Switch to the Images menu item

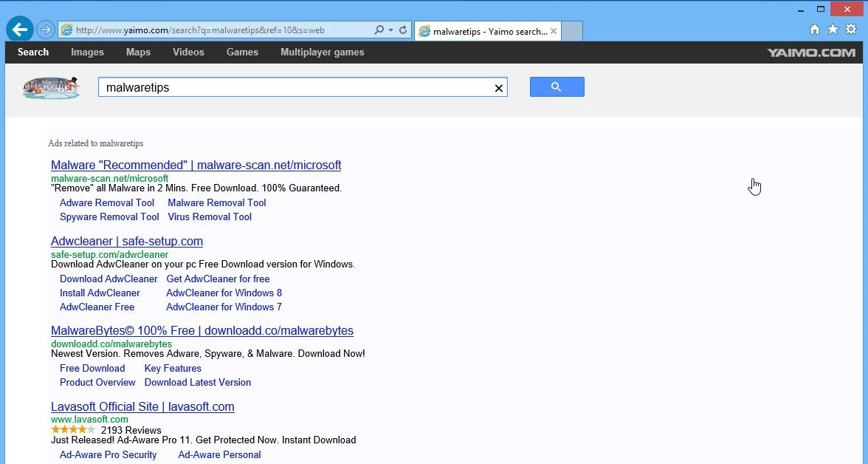[x=87, y=52]
